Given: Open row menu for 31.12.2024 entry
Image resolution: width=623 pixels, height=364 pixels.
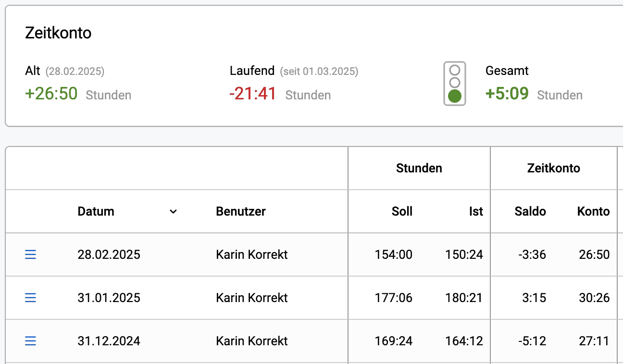Looking at the screenshot, I should [30, 341].
